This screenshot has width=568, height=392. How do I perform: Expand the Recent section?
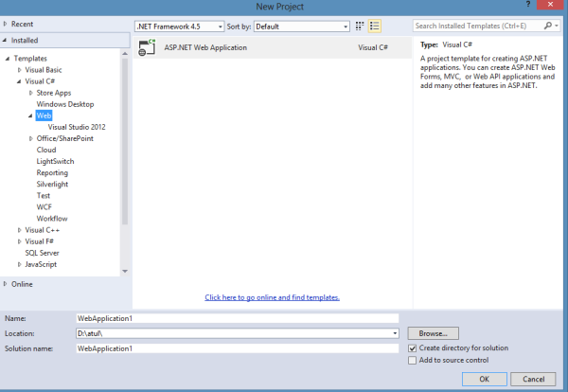click(x=5, y=24)
